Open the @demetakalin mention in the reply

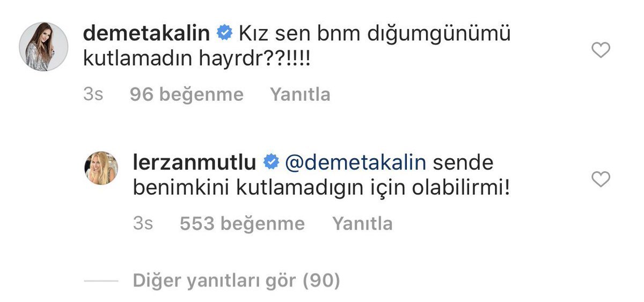coord(356,162)
